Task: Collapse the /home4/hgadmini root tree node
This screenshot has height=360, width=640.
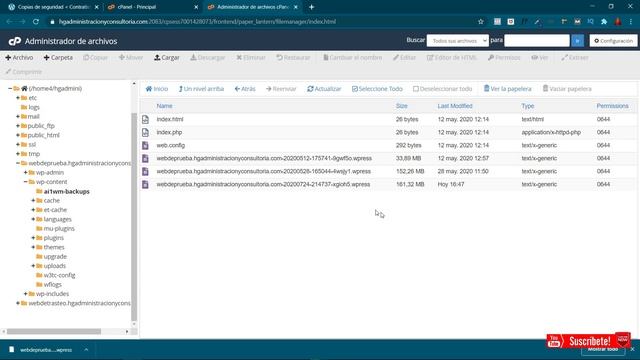Action: click(x=10, y=88)
